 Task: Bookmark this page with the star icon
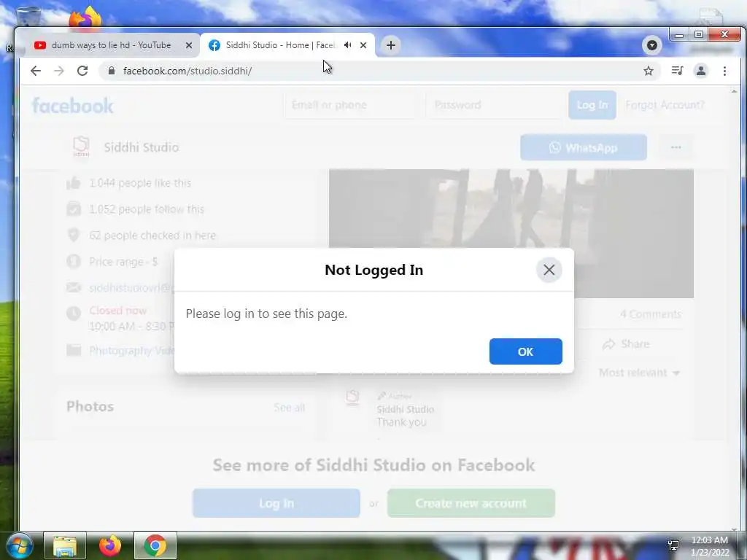click(x=649, y=71)
